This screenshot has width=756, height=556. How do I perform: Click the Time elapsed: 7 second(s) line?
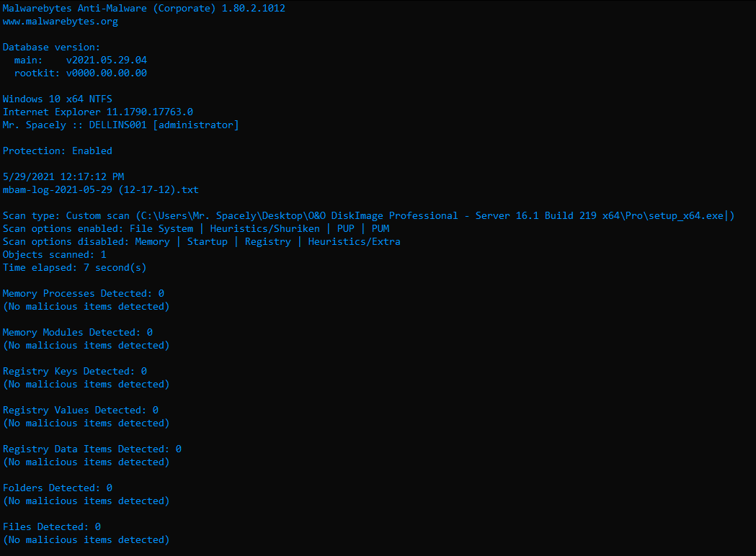[x=75, y=268]
